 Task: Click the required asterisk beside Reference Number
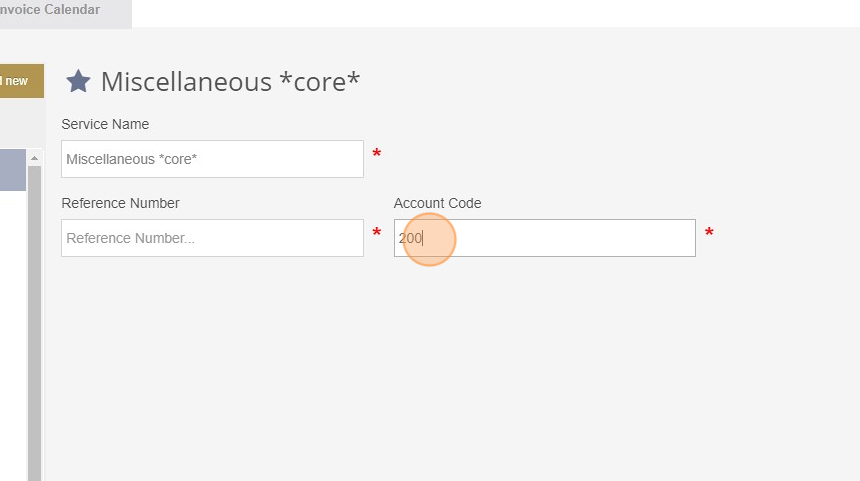pyautogui.click(x=377, y=232)
